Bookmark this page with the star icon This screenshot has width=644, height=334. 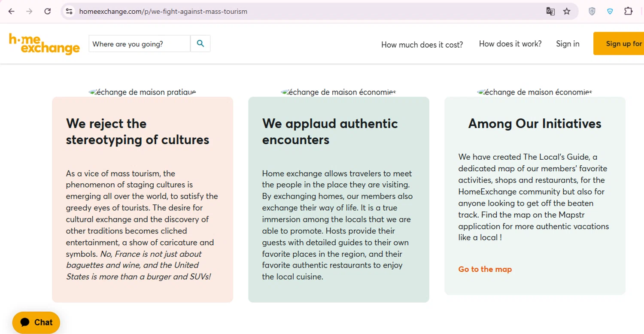click(567, 12)
